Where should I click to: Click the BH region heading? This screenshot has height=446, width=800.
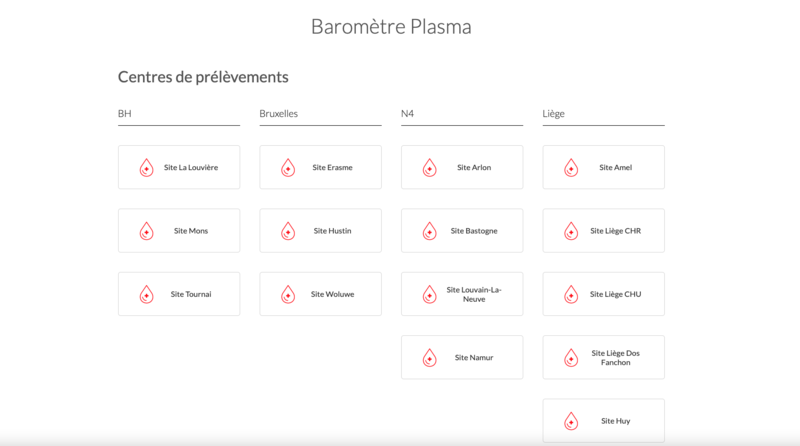124,113
